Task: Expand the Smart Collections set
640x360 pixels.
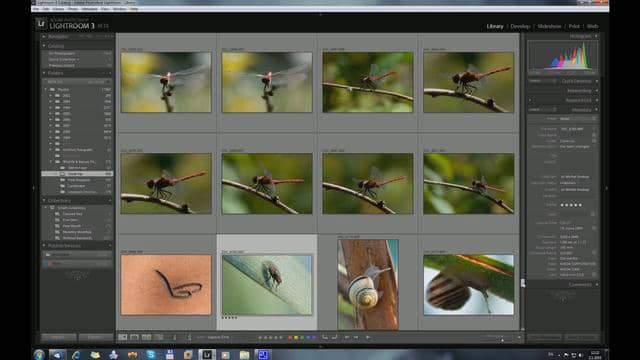Action: tap(46, 208)
